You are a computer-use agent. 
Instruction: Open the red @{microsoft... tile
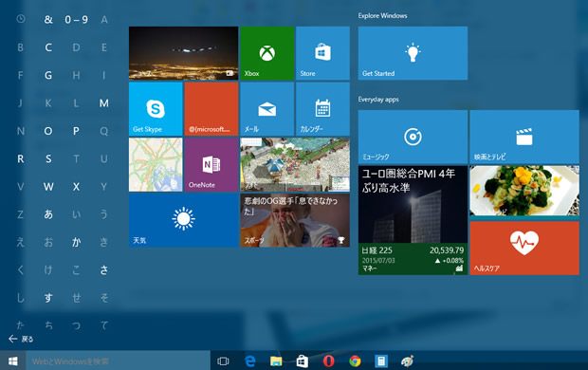tap(211, 109)
